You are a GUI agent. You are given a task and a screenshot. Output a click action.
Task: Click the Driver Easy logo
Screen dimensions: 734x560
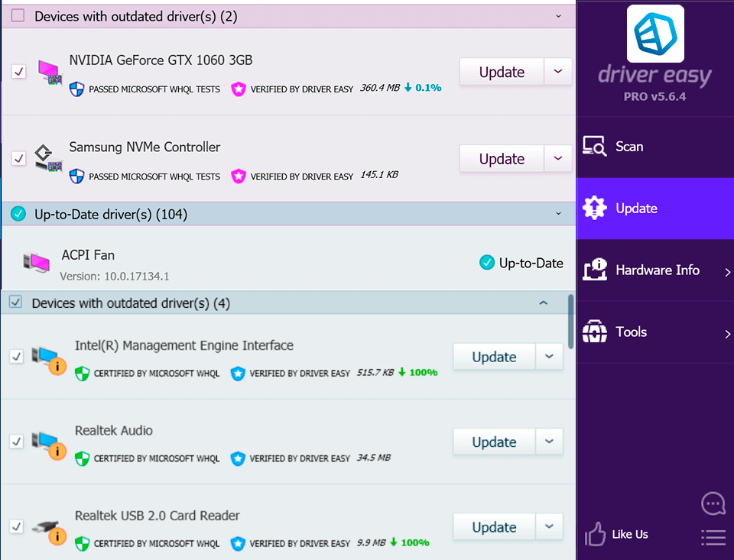pyautogui.click(x=654, y=34)
